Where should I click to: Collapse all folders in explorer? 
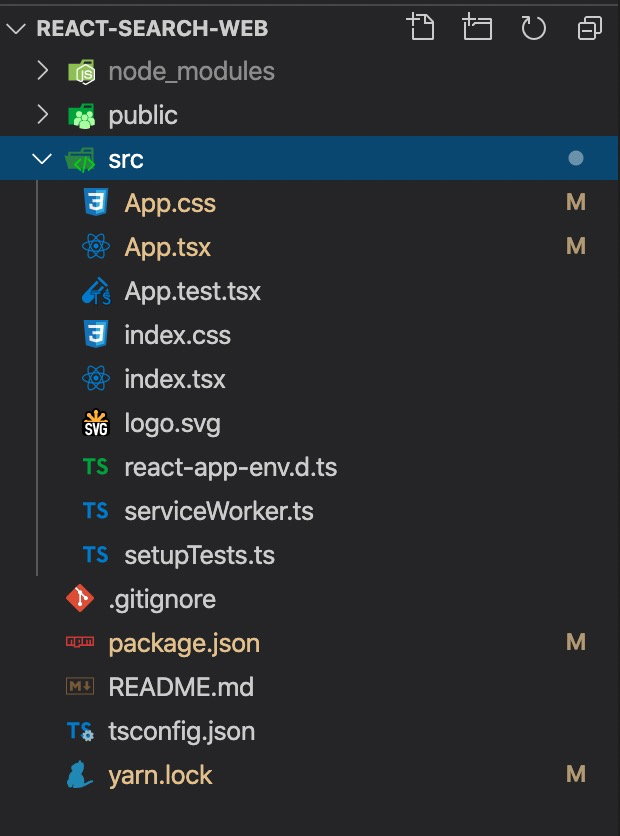590,28
